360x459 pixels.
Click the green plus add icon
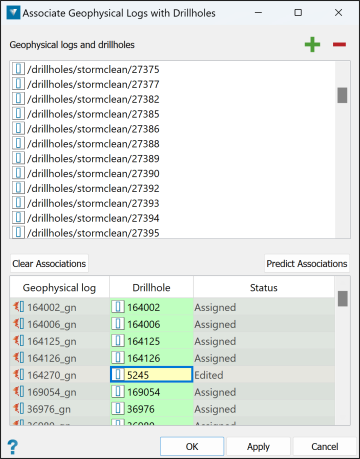312,44
